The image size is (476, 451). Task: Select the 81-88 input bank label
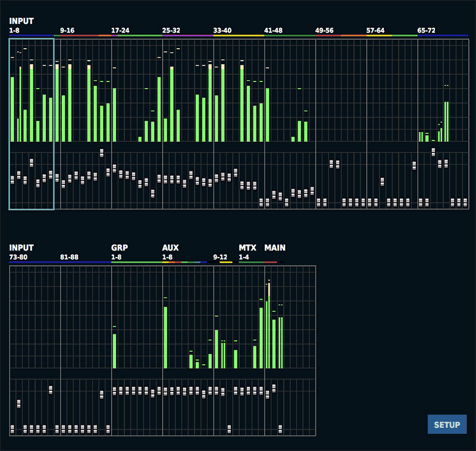coord(70,257)
